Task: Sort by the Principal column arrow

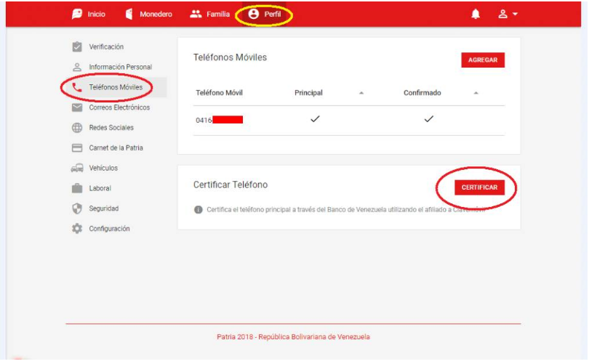Action: coord(361,94)
